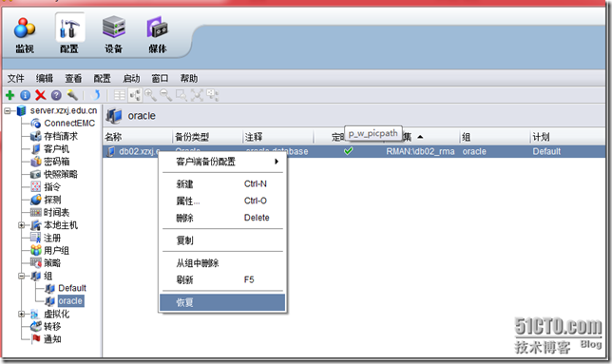Select 快照策略 tree node
Image resolution: width=612 pixels, height=364 pixels.
[x=61, y=174]
